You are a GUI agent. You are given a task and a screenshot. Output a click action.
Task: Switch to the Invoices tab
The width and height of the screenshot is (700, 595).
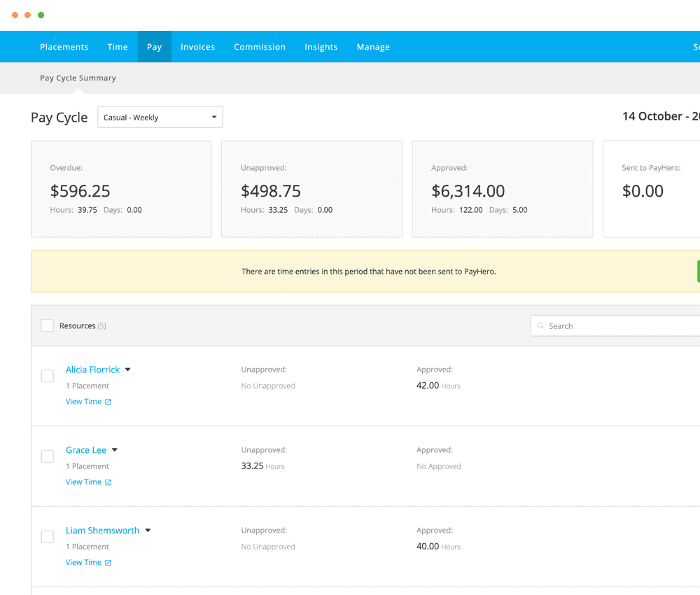[197, 46]
